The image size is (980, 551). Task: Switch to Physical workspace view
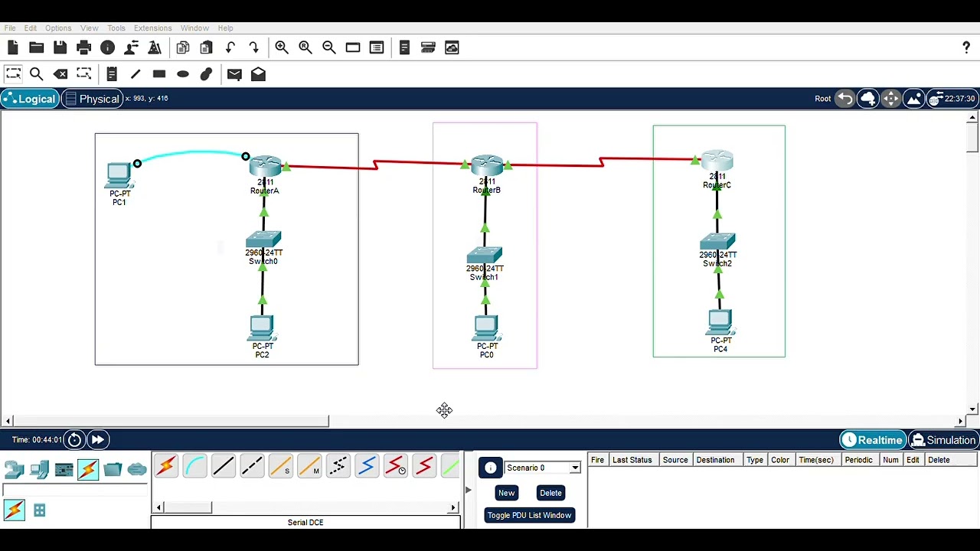tap(92, 99)
